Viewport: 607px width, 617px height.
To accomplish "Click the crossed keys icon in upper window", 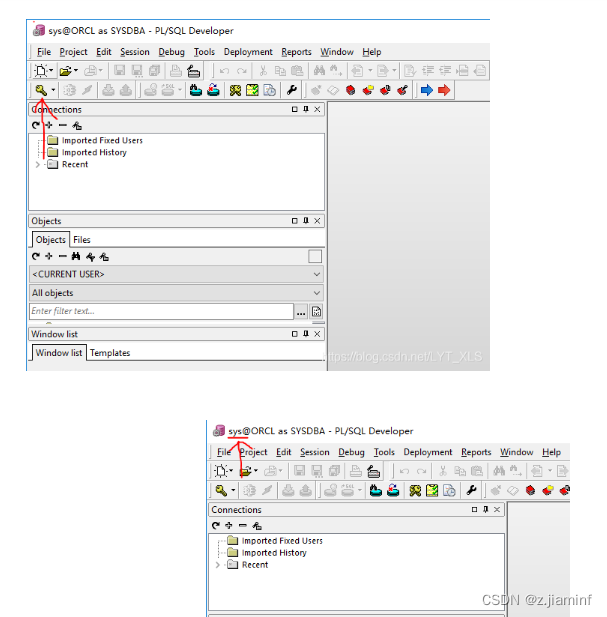I will pos(235,90).
